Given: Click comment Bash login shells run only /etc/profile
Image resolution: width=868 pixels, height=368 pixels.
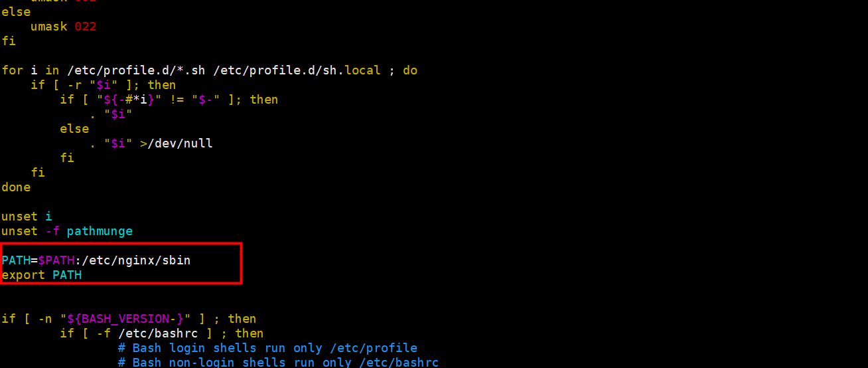Looking at the screenshot, I should [x=268, y=348].
